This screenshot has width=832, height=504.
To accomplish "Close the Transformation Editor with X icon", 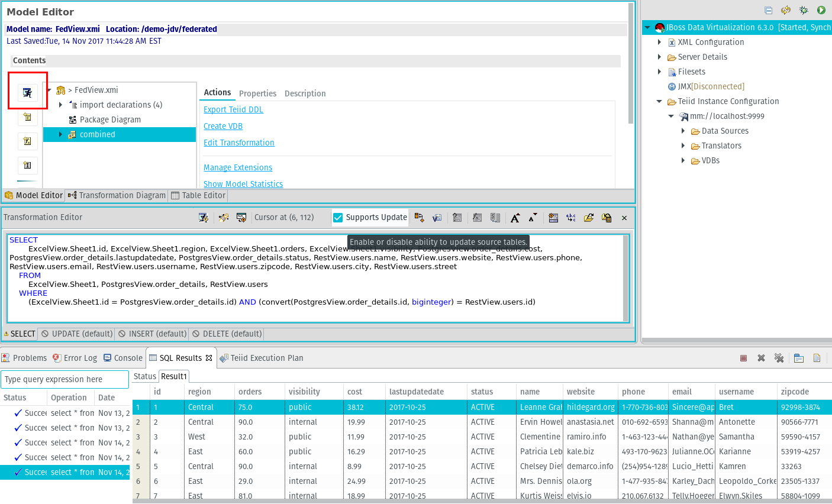I will [624, 218].
